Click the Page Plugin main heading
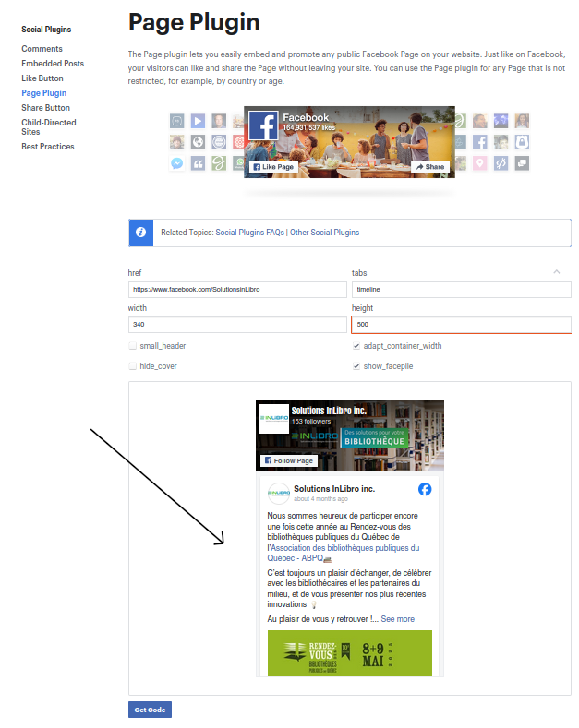This screenshot has height=728, width=579. tap(194, 22)
